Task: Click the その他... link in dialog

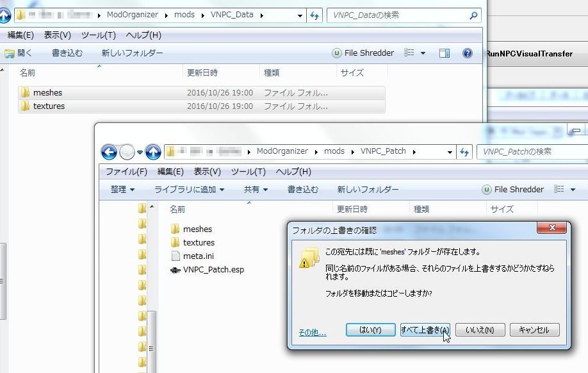Action: coord(312,333)
